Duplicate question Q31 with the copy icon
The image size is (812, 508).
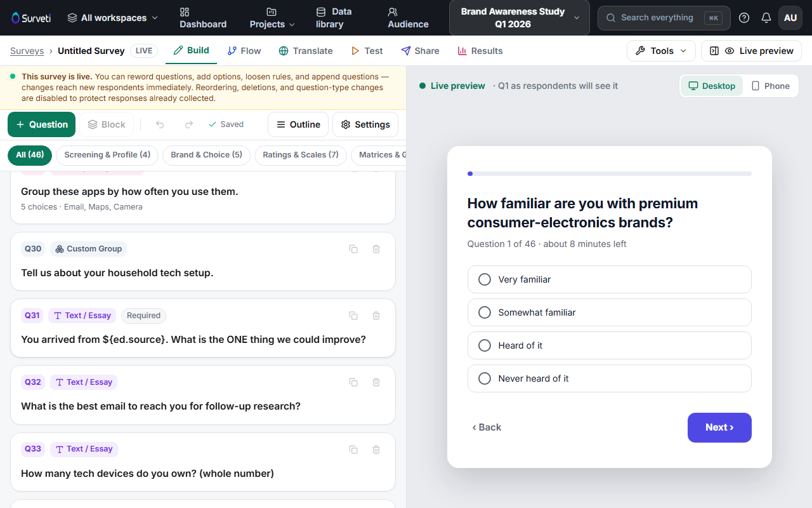(x=353, y=316)
